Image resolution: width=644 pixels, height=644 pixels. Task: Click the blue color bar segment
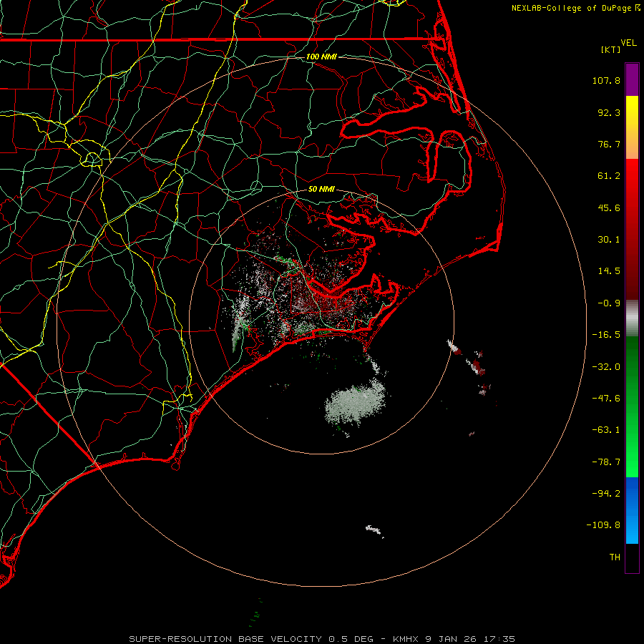[632, 510]
